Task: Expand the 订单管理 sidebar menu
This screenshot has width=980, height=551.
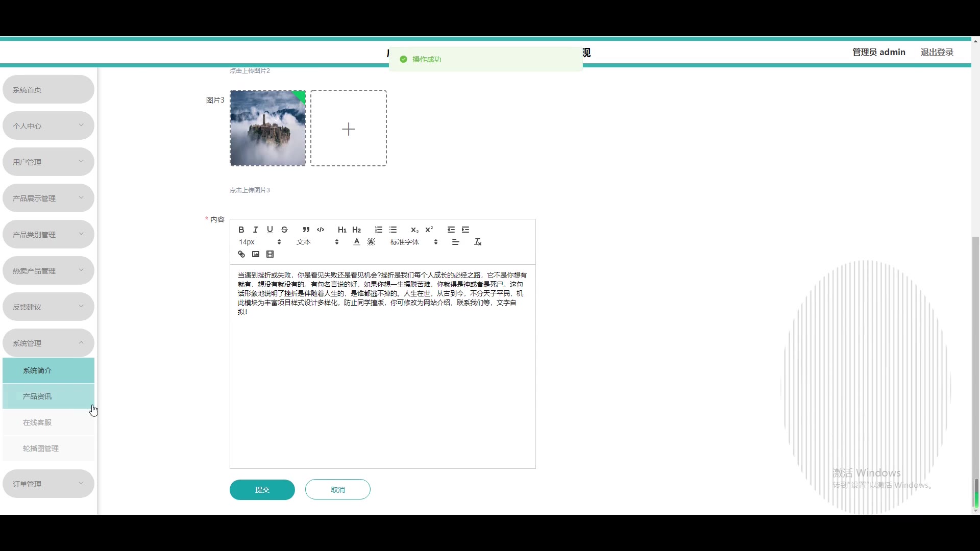Action: pyautogui.click(x=48, y=484)
